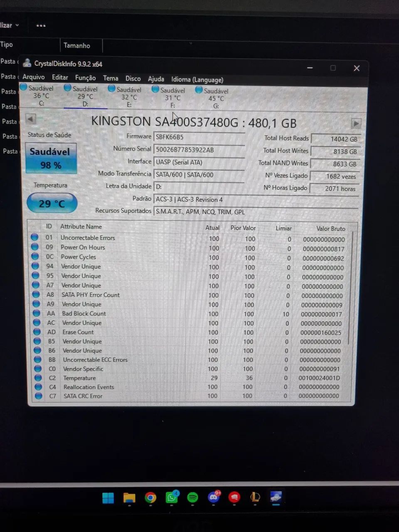
Task: Open Windows Start menu
Action: 108,498
